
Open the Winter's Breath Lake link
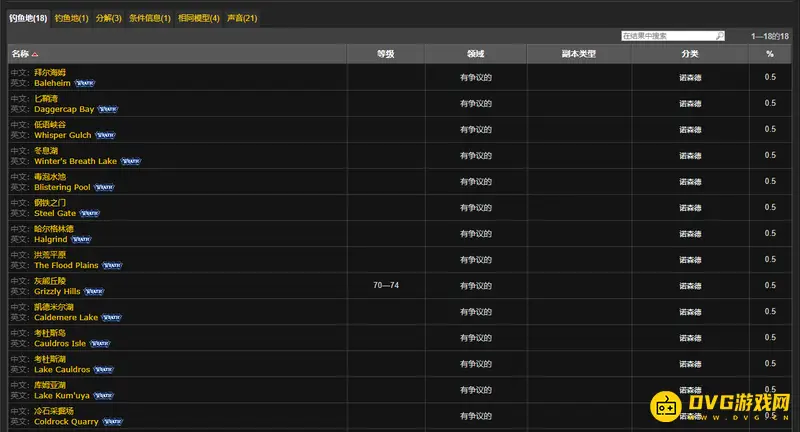(76, 161)
